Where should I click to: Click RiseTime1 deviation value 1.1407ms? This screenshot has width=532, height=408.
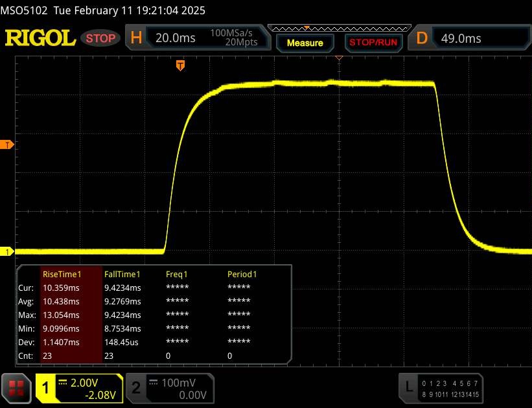click(61, 342)
